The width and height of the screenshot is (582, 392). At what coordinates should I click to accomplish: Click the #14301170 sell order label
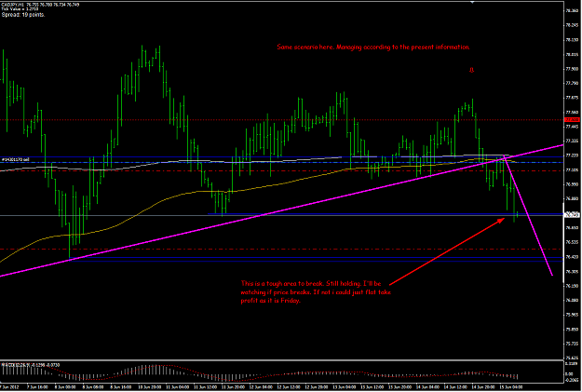coord(16,159)
